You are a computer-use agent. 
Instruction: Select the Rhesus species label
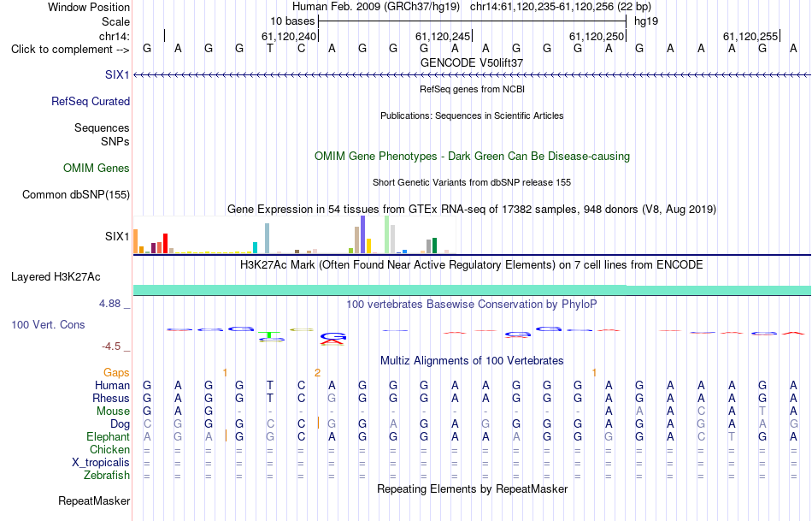coord(111,398)
